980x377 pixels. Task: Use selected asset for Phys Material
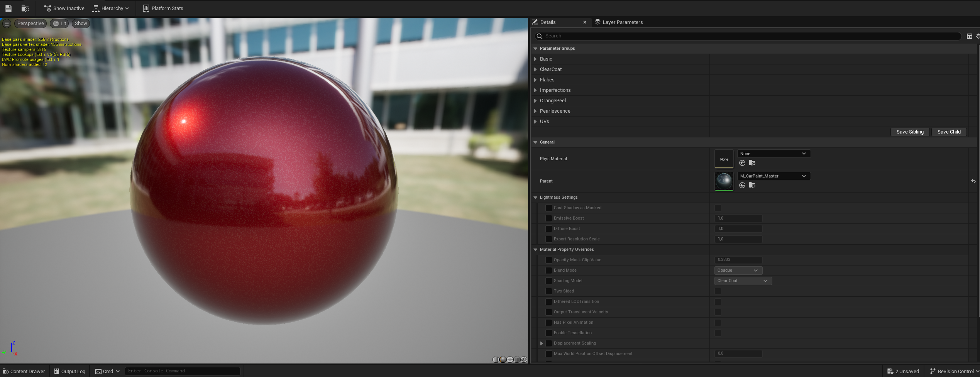pos(742,163)
